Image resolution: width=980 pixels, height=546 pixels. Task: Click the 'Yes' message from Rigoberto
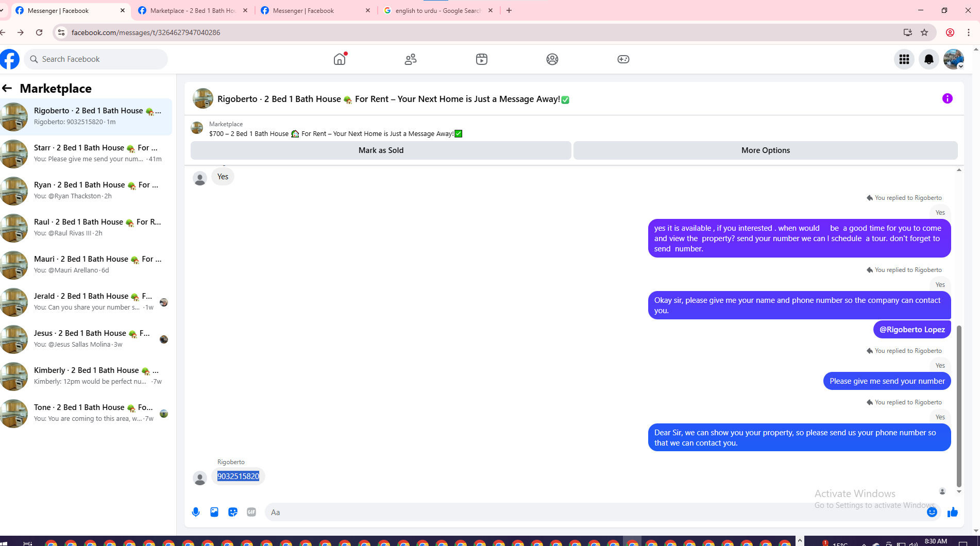(223, 177)
